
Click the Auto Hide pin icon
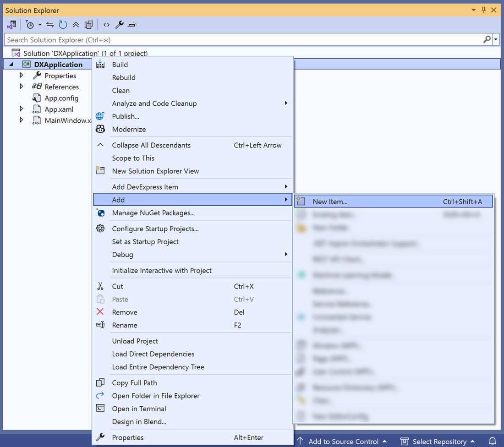coord(484,10)
